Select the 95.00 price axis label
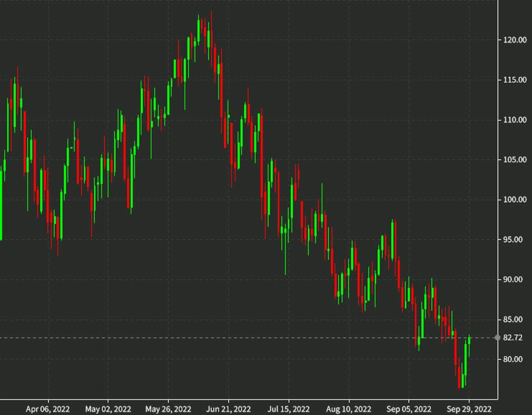 tap(512, 239)
